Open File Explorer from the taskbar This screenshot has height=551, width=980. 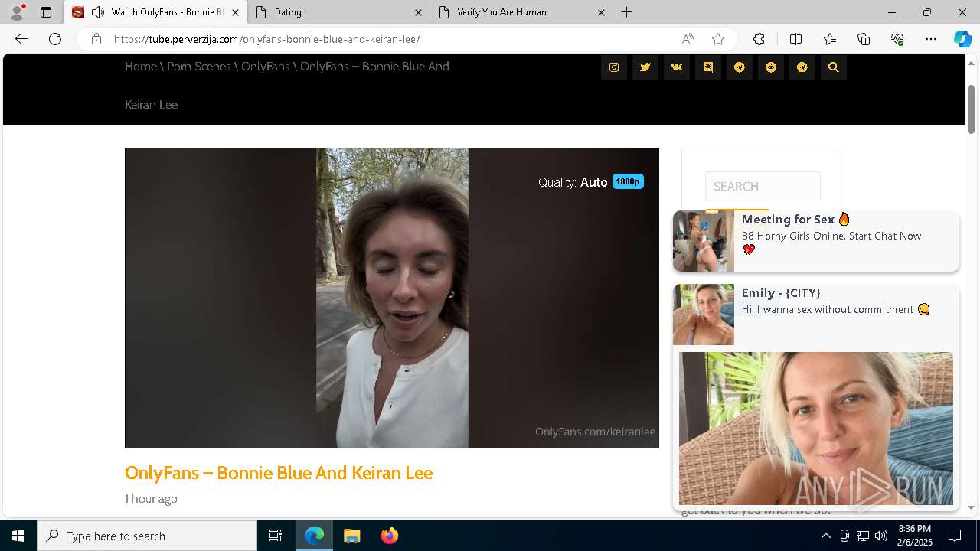tap(352, 536)
